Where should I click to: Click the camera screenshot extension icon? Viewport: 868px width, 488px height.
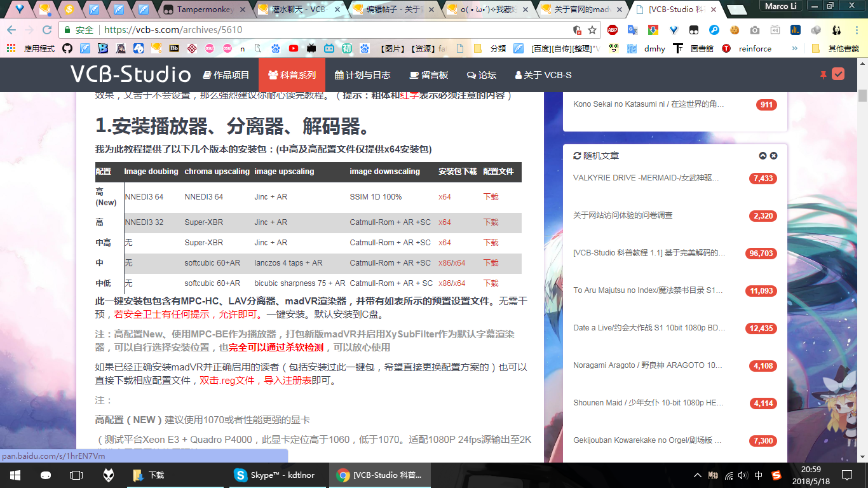pyautogui.click(x=754, y=30)
